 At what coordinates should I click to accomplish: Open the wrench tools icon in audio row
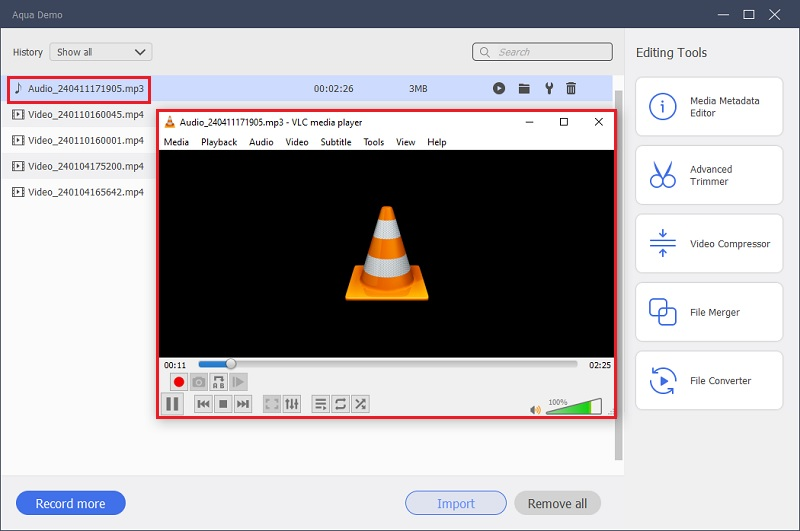[x=549, y=88]
